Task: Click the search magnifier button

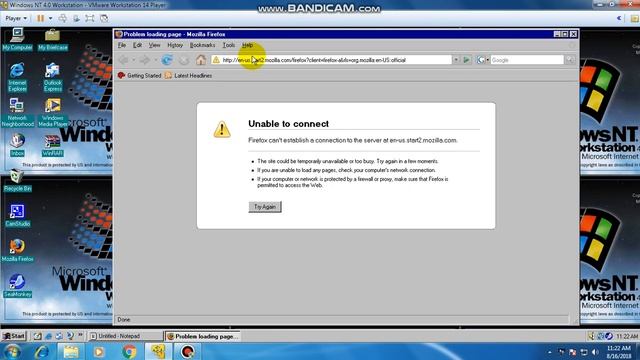Action: (570, 60)
